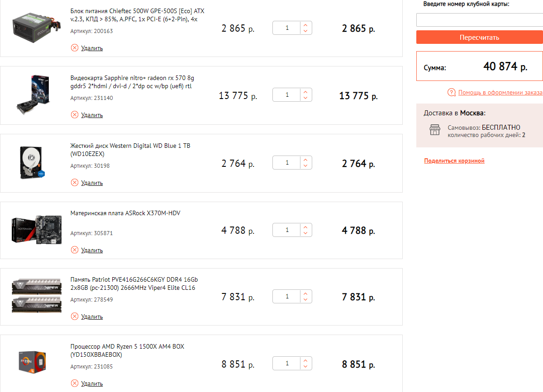Click the remove icon for the Chieftec power supply
Viewport: 543px width, 392px height.
click(75, 48)
